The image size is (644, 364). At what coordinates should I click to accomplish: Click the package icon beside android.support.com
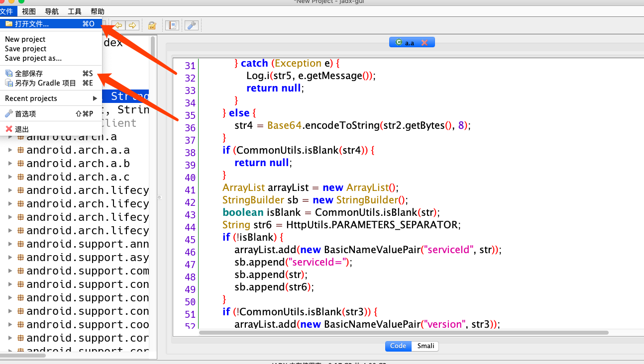(x=20, y=271)
